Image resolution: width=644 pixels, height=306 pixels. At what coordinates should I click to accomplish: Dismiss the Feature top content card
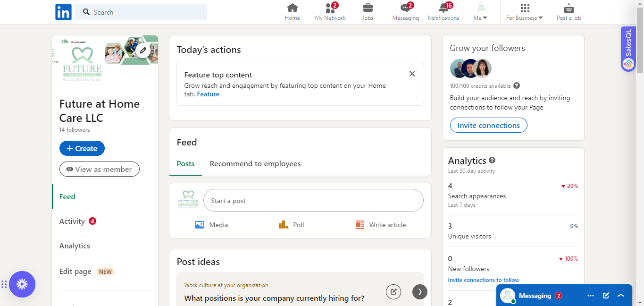coord(412,74)
